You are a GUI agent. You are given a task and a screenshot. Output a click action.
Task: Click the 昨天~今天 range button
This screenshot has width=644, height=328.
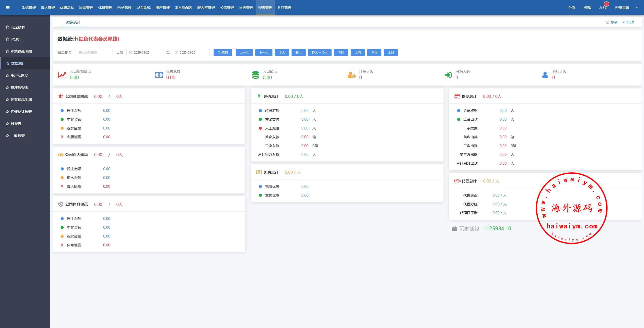[x=320, y=53]
